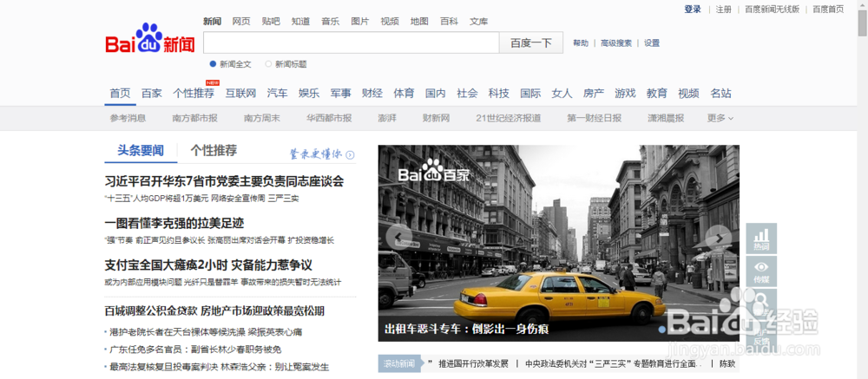Screen dimensions: 868x379
Task: Select 网页 search category
Action: click(241, 22)
